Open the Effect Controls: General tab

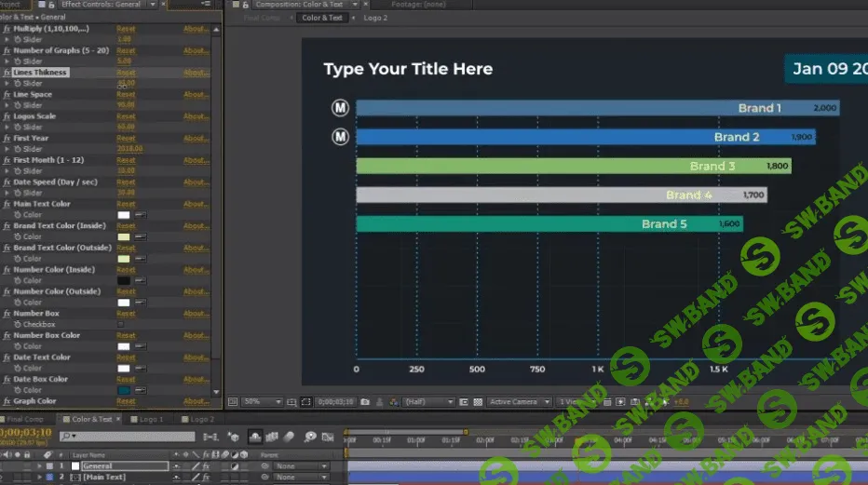[101, 5]
